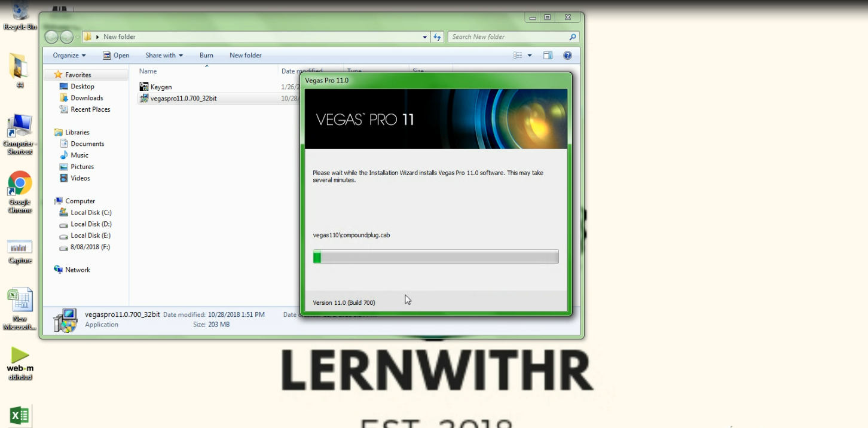Open the Documents library
This screenshot has height=428, width=868.
click(87, 144)
